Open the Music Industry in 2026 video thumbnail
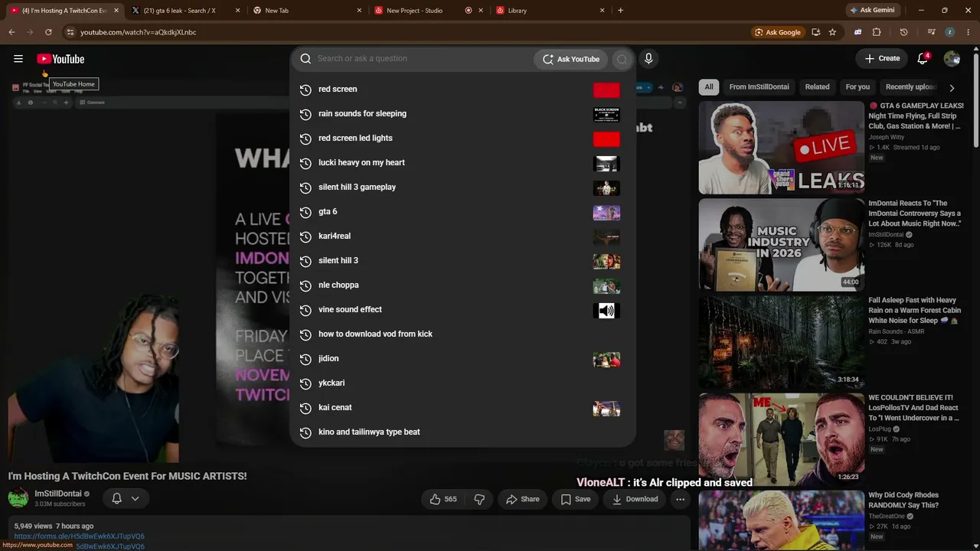Viewport: 980px width, 551px height. tap(782, 245)
